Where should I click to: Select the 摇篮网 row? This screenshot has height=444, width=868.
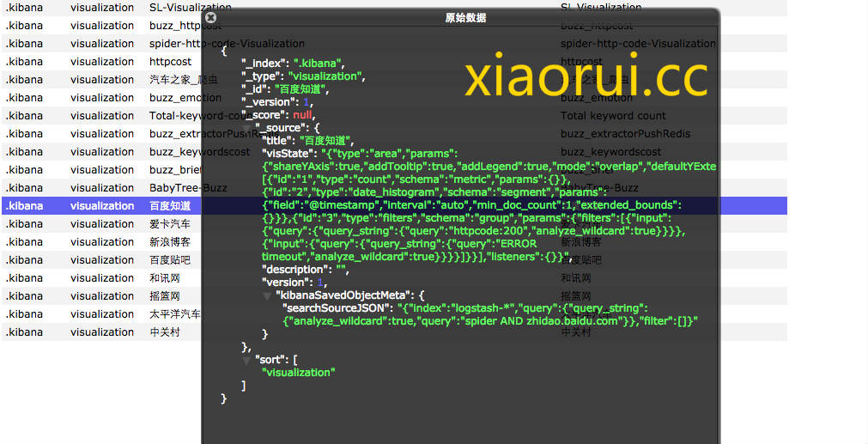click(x=103, y=295)
